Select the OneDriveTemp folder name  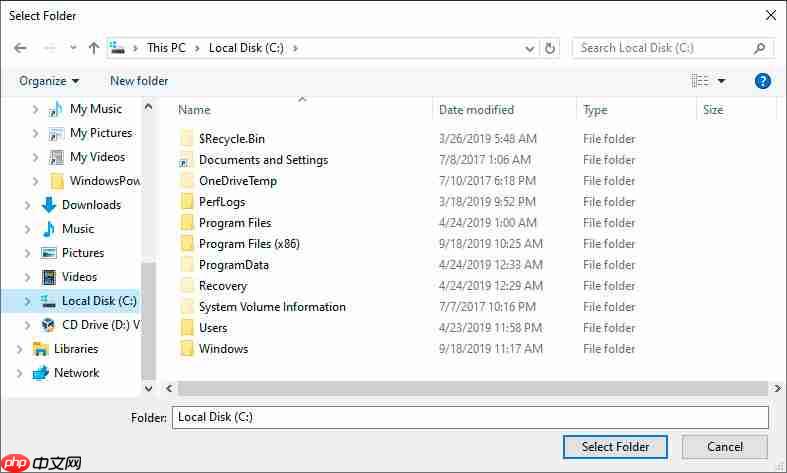point(238,181)
